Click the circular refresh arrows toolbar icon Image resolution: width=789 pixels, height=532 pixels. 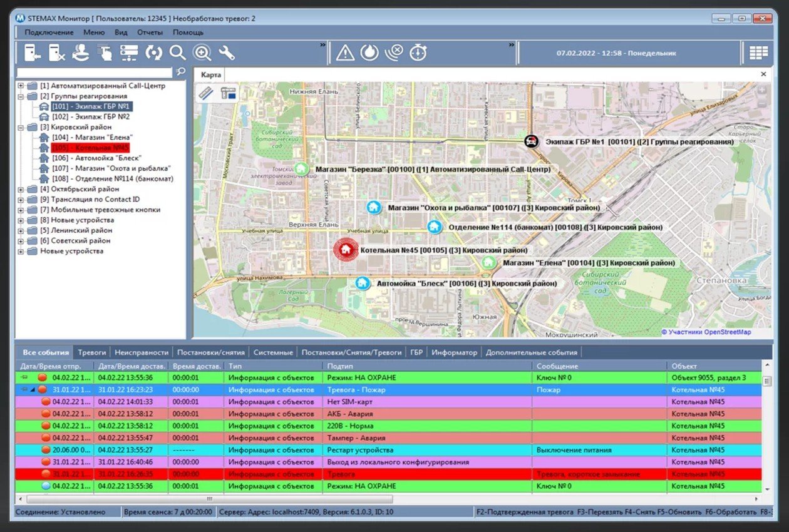[153, 53]
